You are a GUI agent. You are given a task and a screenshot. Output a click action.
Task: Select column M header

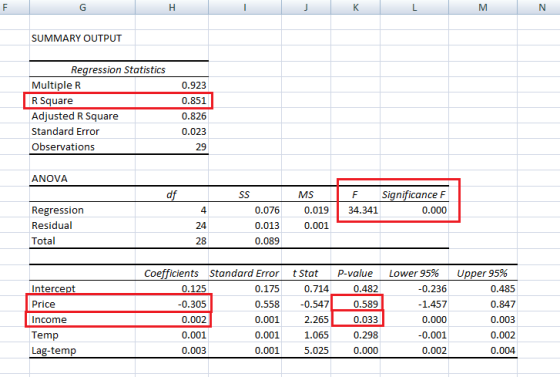483,7
